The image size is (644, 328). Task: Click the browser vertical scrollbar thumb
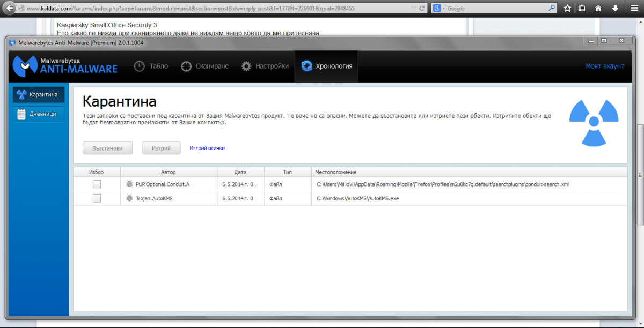tap(640, 175)
